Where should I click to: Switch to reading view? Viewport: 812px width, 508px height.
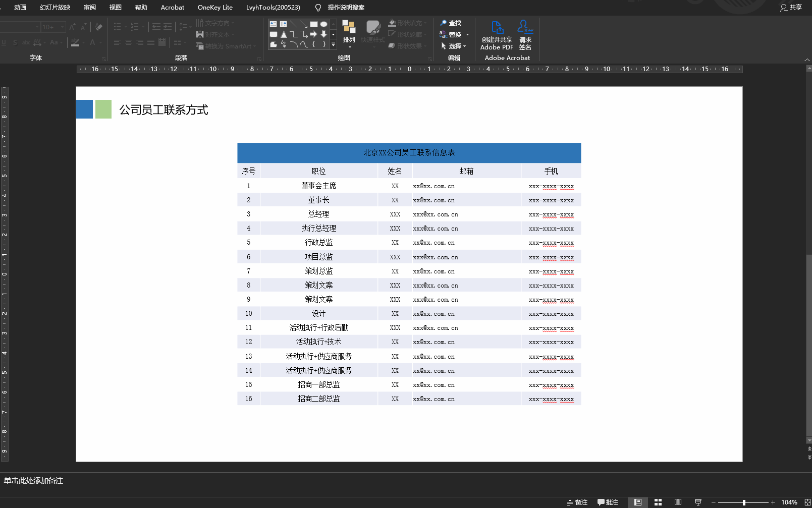point(678,502)
